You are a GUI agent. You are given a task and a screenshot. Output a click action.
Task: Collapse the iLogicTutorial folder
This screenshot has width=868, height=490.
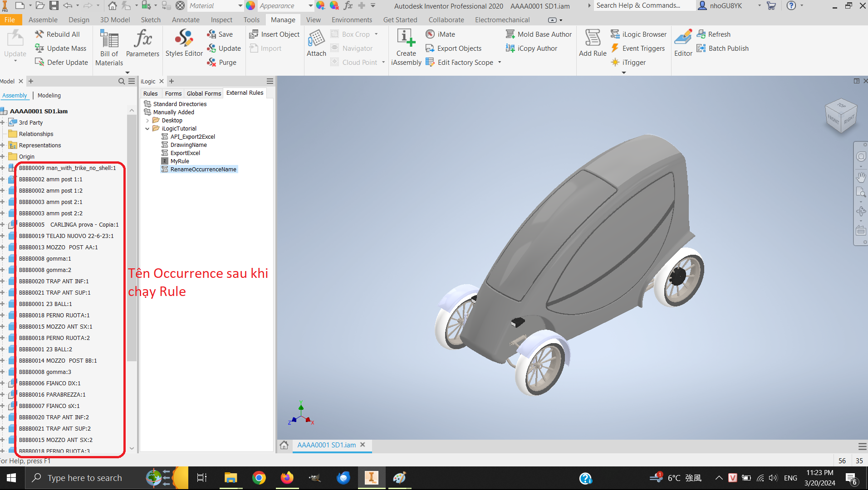pyautogui.click(x=147, y=128)
